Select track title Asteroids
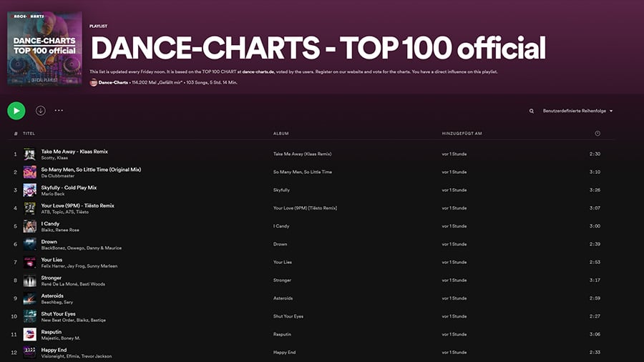 pos(52,296)
